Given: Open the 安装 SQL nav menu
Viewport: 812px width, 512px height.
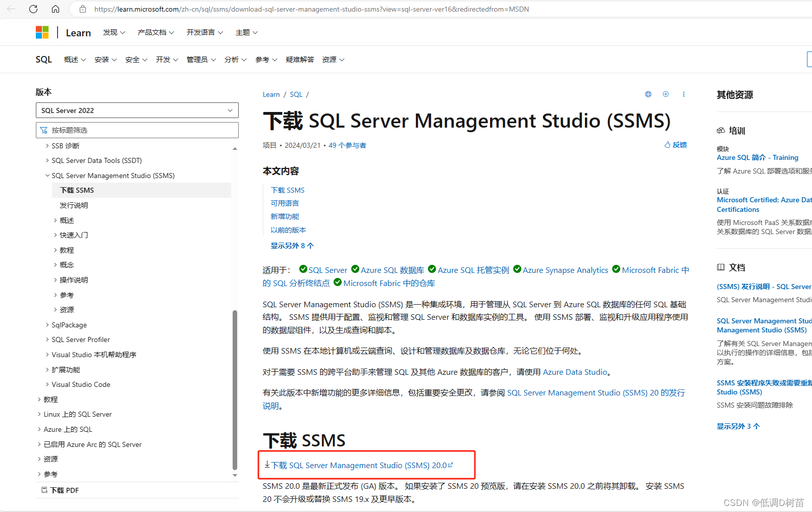Looking at the screenshot, I should (x=105, y=60).
